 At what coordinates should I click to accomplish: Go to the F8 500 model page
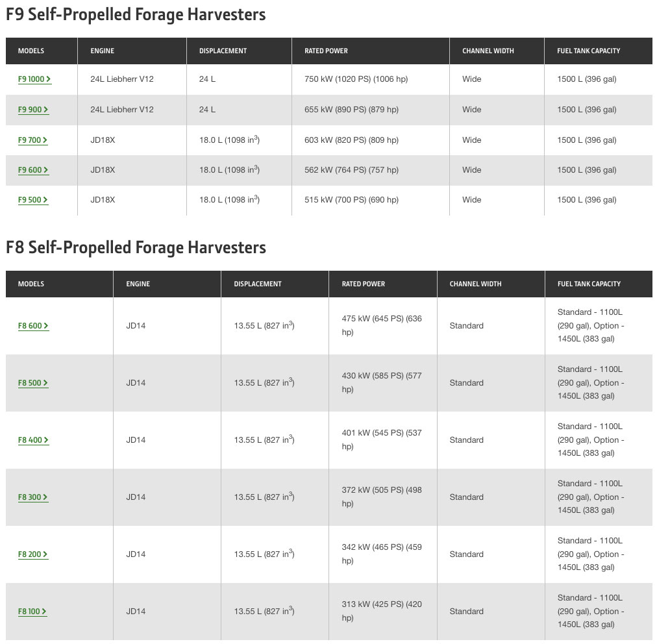33,383
